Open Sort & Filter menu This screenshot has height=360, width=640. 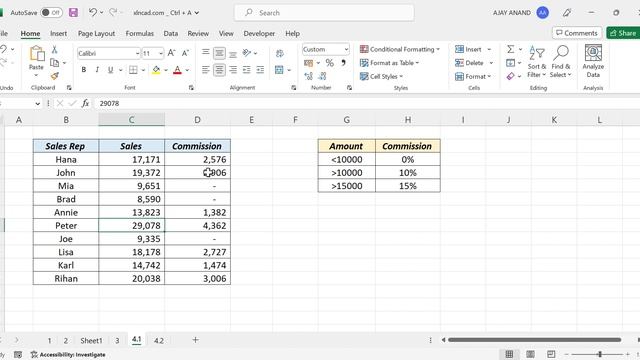tap(537, 61)
